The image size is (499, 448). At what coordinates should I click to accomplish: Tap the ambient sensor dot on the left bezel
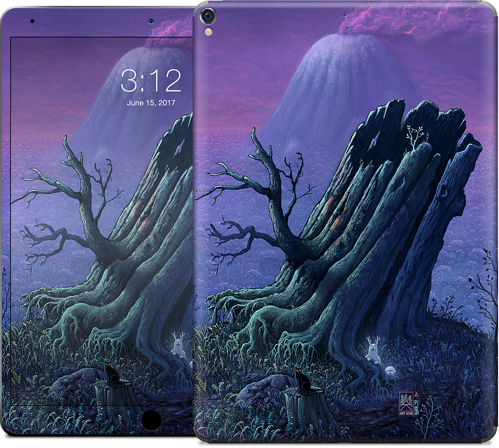tap(32, 21)
